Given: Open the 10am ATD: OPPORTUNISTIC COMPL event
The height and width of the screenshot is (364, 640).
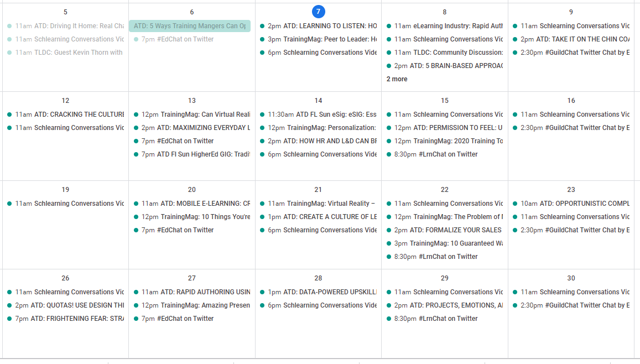Looking at the screenshot, I should 571,204.
